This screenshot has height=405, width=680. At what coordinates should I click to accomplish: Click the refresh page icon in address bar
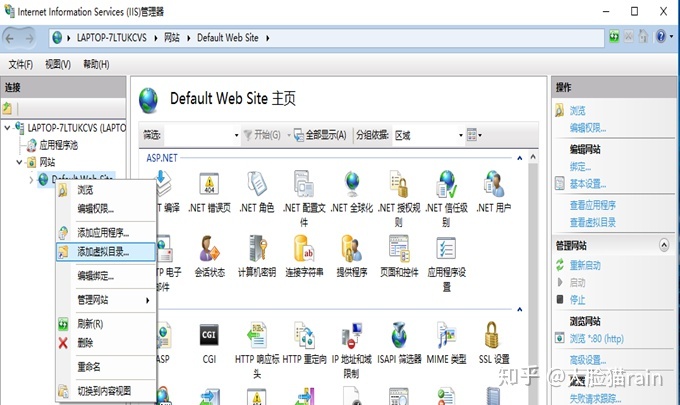pos(614,36)
